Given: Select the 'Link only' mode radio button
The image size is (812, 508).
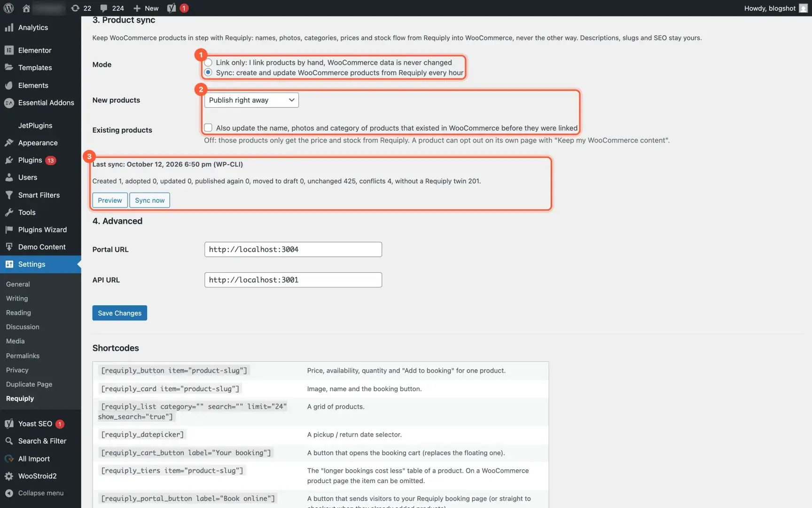Looking at the screenshot, I should tap(208, 63).
